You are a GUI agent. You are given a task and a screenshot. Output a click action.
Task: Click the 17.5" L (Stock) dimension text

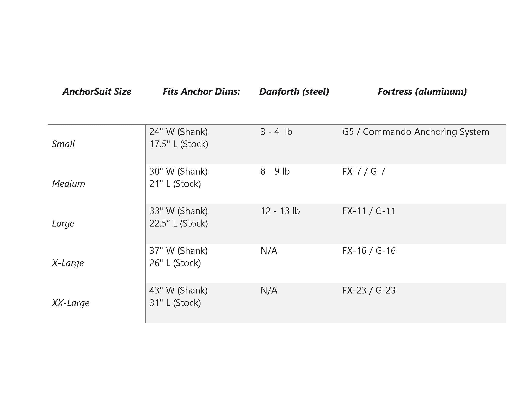tap(179, 144)
